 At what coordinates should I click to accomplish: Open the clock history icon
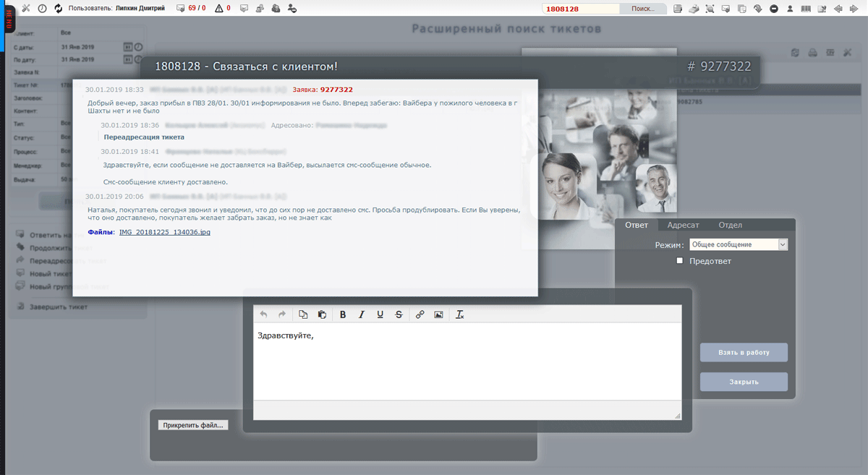[42, 8]
